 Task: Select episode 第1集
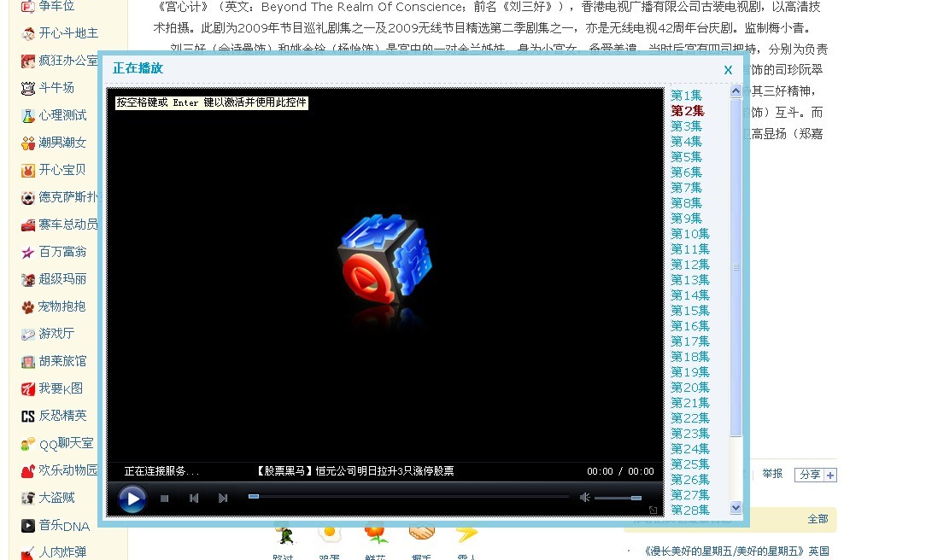686,95
